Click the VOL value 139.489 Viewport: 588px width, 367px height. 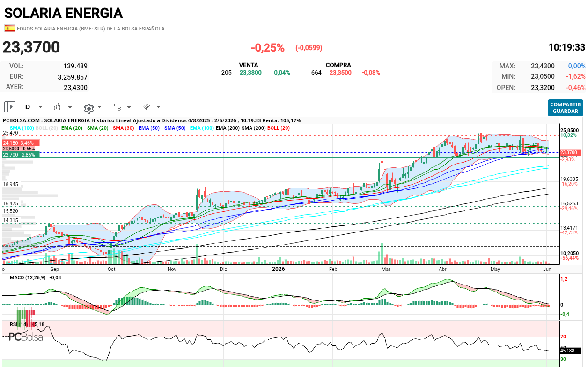[75, 66]
